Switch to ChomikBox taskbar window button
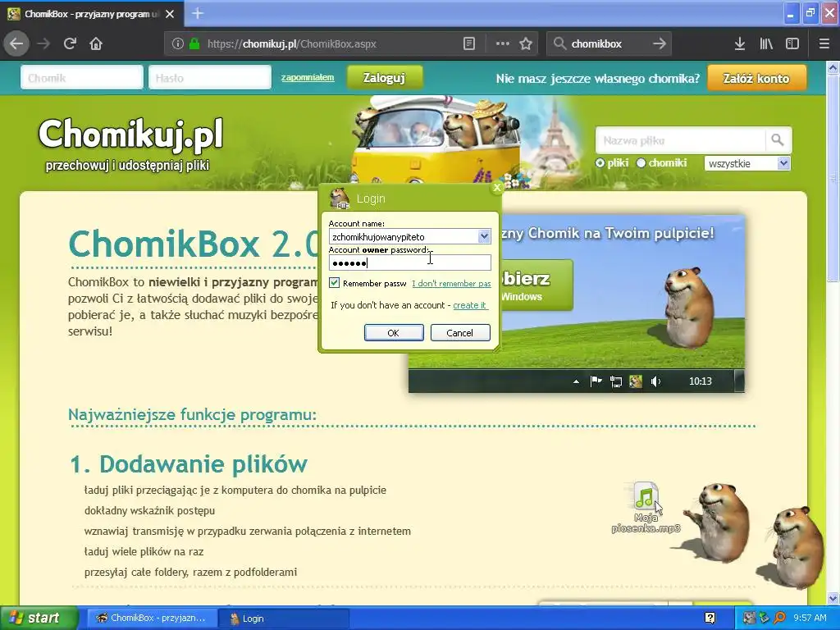The image size is (840, 630). [x=152, y=619]
